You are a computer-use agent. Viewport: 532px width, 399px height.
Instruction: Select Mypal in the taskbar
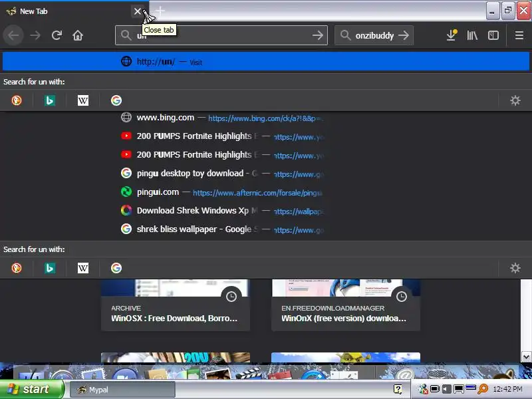pyautogui.click(x=123, y=390)
